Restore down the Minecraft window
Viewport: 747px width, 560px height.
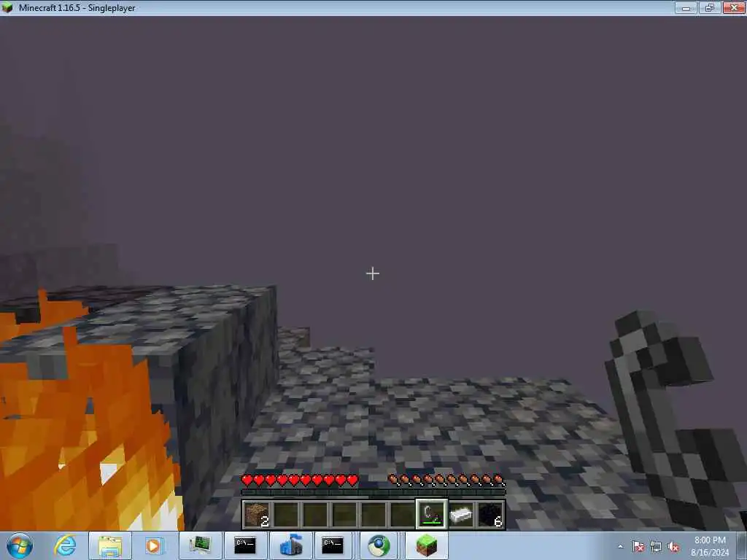[709, 7]
